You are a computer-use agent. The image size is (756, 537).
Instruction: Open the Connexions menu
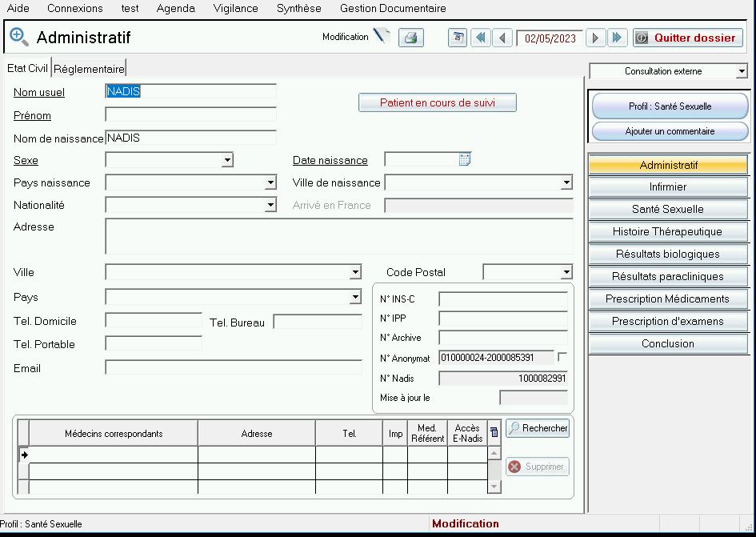click(74, 8)
